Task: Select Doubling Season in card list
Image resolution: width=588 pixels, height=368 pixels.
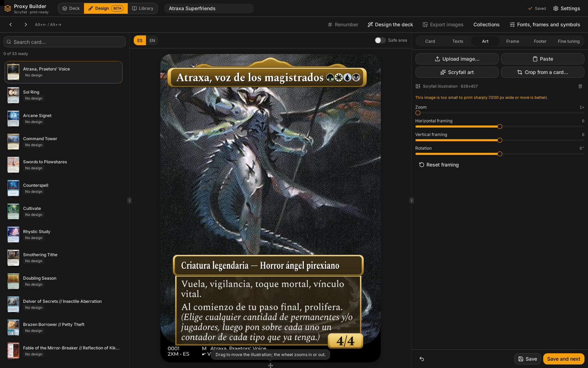Action: tap(63, 281)
